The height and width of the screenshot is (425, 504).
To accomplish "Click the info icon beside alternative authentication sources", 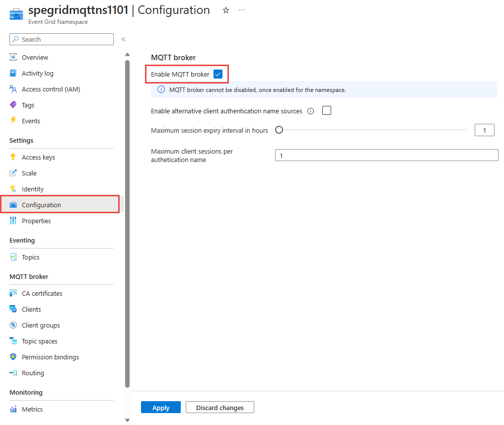I will [x=310, y=111].
